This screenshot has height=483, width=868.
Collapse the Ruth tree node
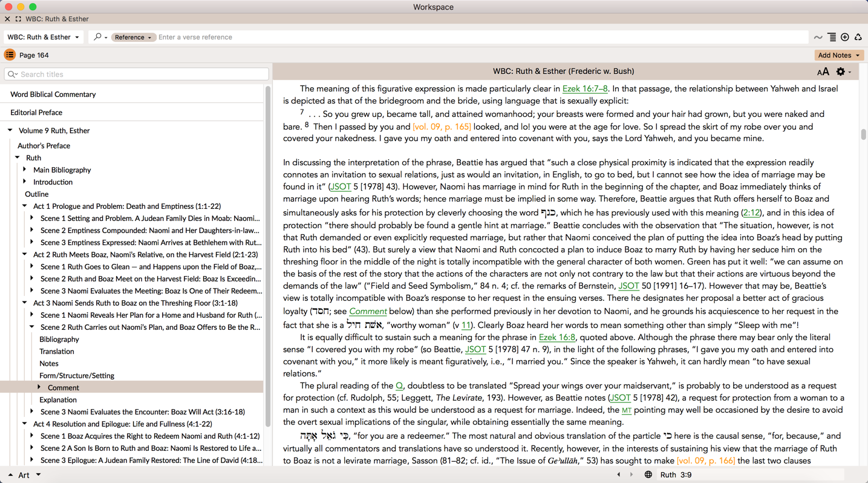pyautogui.click(x=18, y=157)
